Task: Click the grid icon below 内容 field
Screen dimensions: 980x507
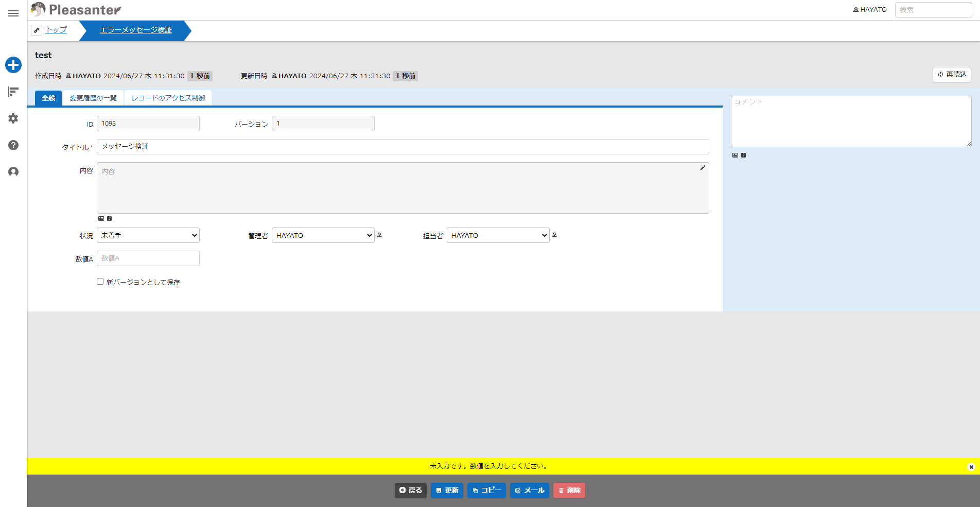Action: (109, 219)
